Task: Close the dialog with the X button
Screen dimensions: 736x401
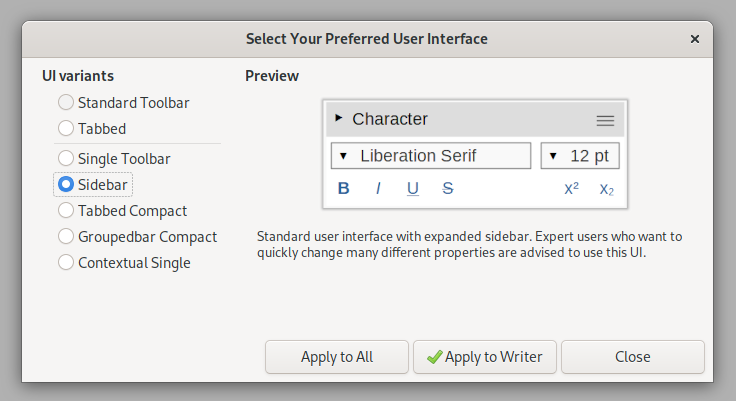Action: [695, 39]
